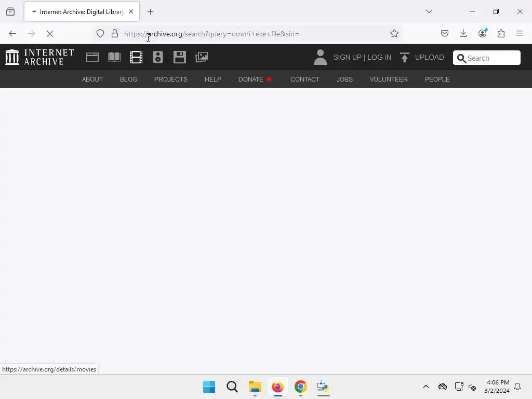The image size is (532, 399).
Task: Open a new tab with the plus button
Action: pyautogui.click(x=151, y=12)
